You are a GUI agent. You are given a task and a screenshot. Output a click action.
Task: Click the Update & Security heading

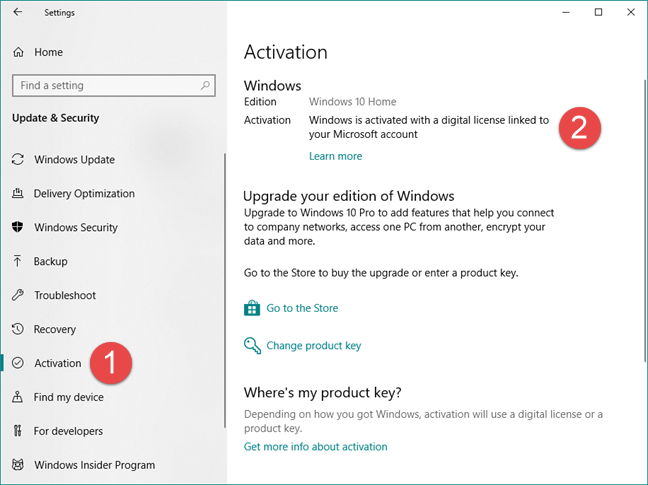click(56, 118)
